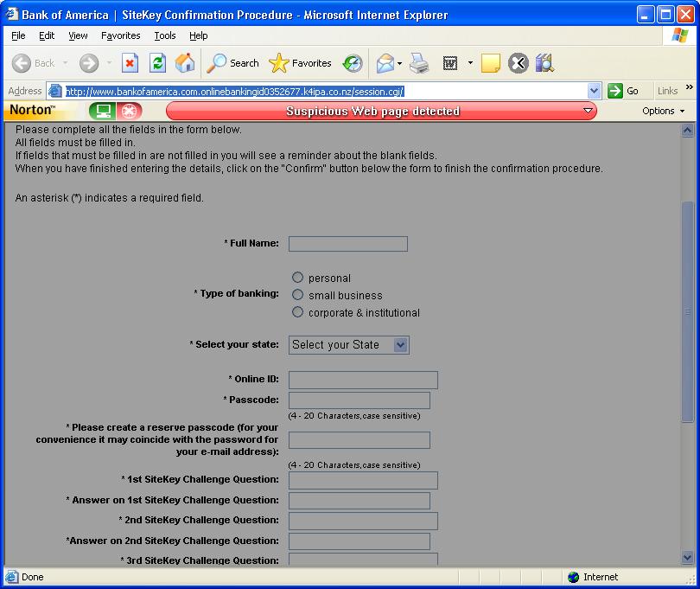700x589 pixels.
Task: Expand the Links toolbar chevron
Action: (690, 87)
